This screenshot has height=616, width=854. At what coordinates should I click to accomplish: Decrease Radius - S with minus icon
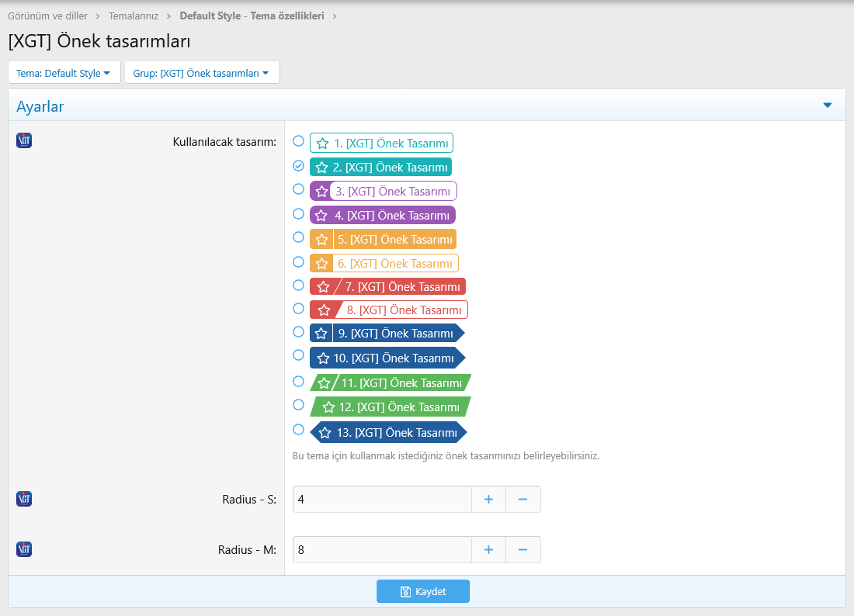coord(522,500)
